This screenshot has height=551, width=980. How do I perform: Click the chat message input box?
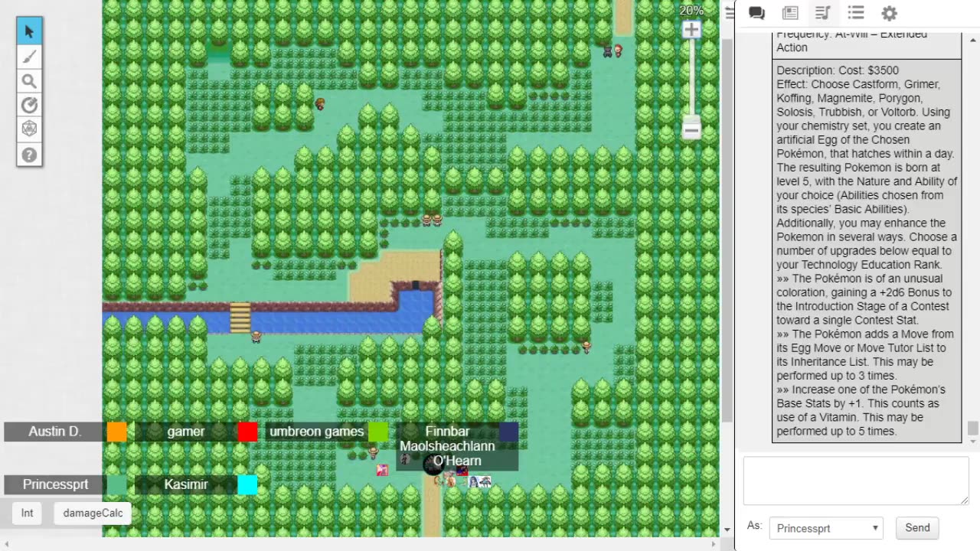(x=856, y=481)
